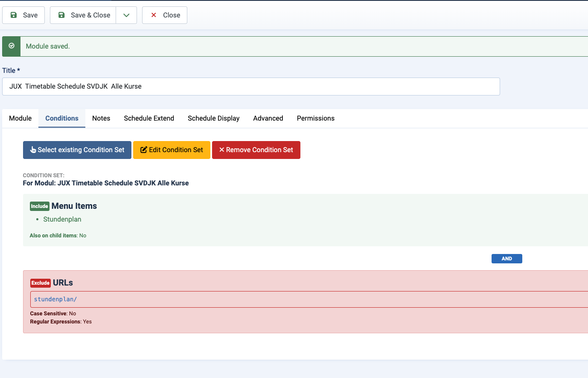Image resolution: width=588 pixels, height=378 pixels.
Task: Click the 'Title *' field label
Action: pyautogui.click(x=11, y=70)
